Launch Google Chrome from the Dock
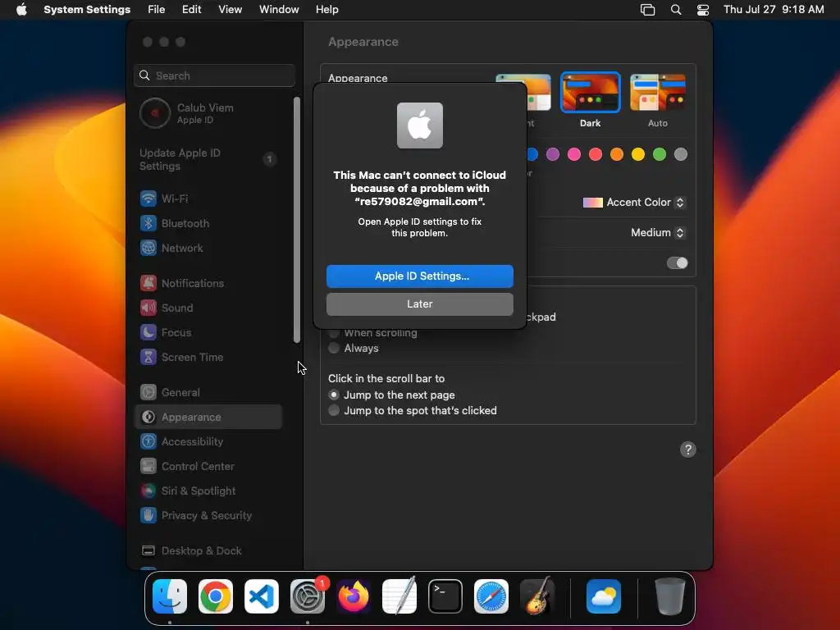Screen dimensions: 840x630 (216, 596)
